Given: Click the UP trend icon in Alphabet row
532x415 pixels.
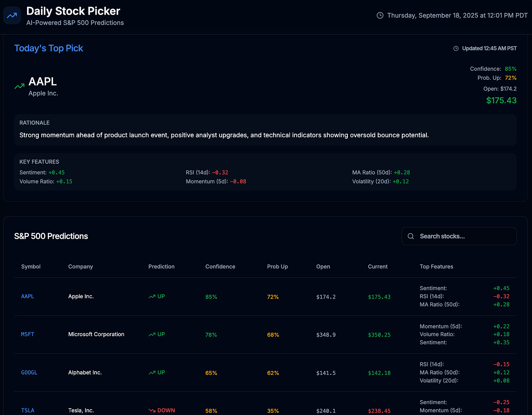Looking at the screenshot, I should 152,373.
